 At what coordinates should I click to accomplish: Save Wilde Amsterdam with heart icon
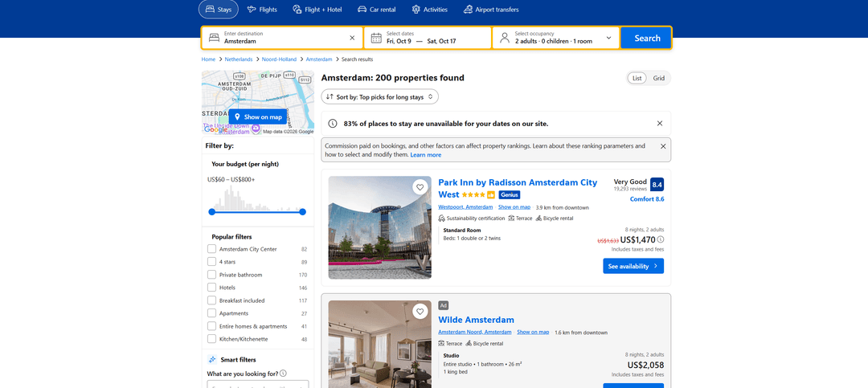click(420, 312)
